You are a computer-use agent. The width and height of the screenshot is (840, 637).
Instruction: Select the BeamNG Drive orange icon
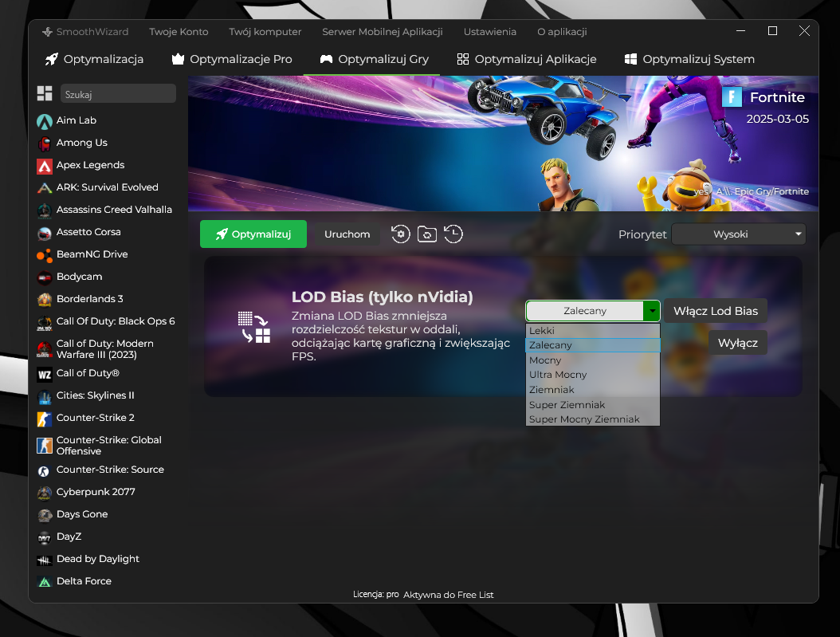pos(45,256)
